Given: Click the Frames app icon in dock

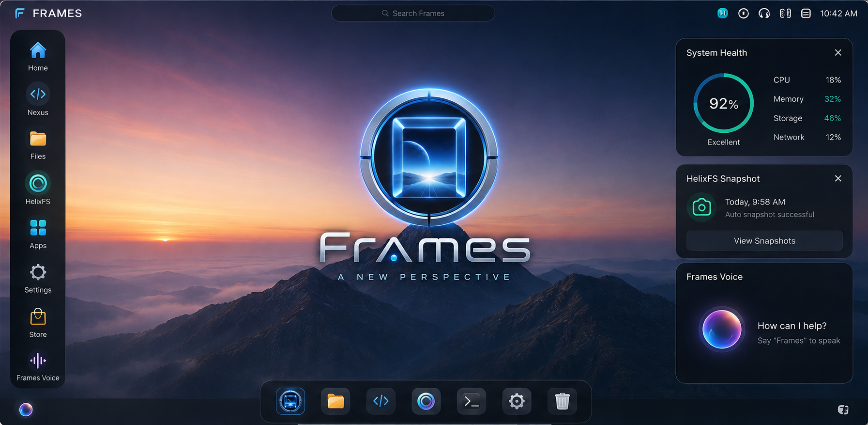Looking at the screenshot, I should tap(290, 401).
